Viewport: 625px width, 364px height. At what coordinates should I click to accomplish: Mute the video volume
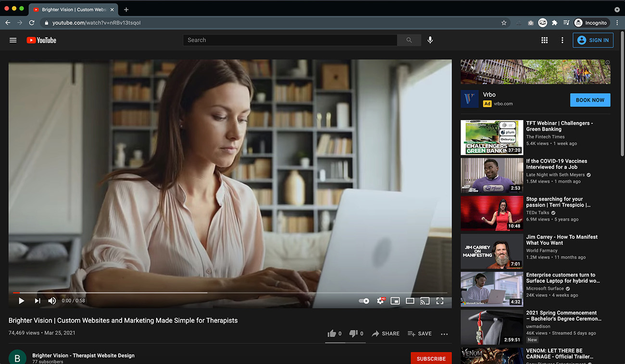(52, 301)
